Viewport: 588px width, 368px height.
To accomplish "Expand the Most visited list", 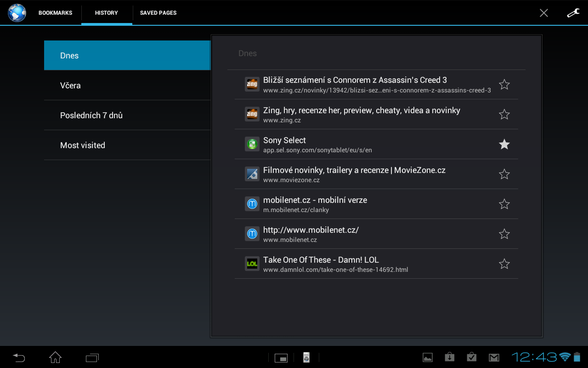I will (x=127, y=145).
